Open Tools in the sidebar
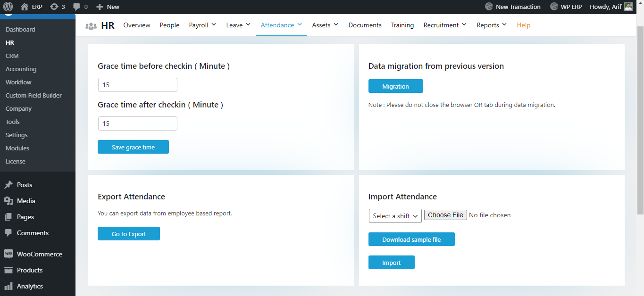Viewport: 644px width, 296px height. point(13,122)
